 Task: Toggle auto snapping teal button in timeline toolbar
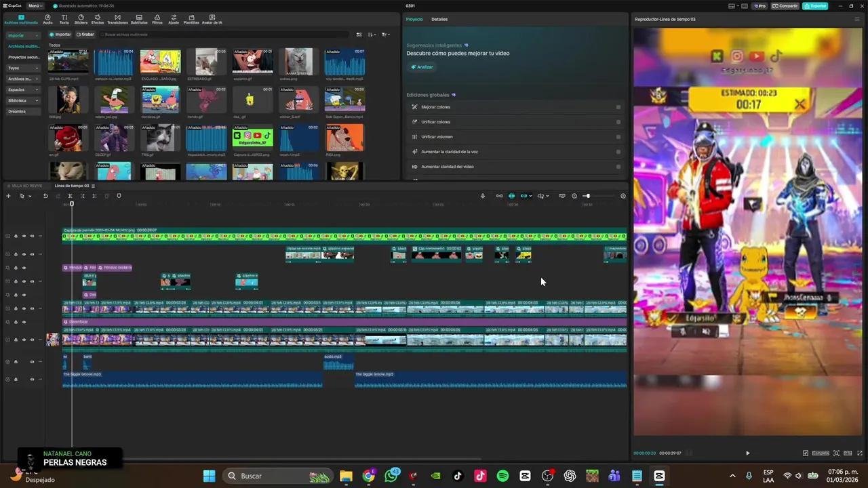[x=512, y=196]
